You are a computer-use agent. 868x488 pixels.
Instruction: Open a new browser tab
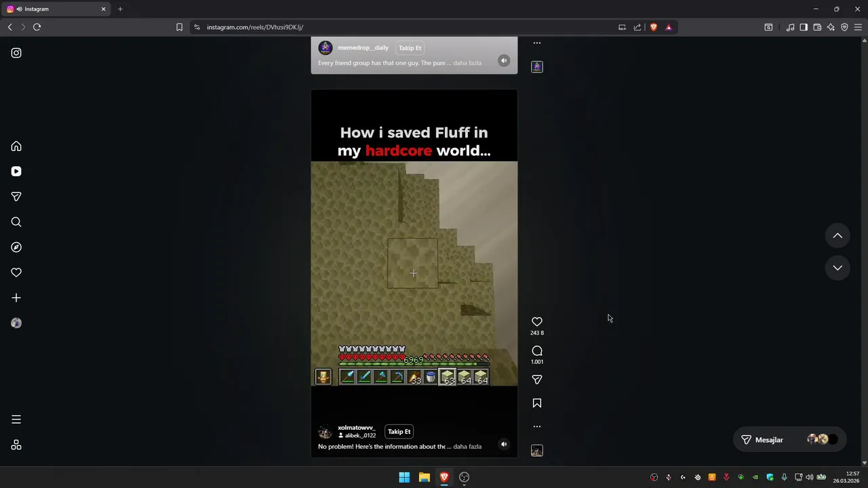coord(120,9)
